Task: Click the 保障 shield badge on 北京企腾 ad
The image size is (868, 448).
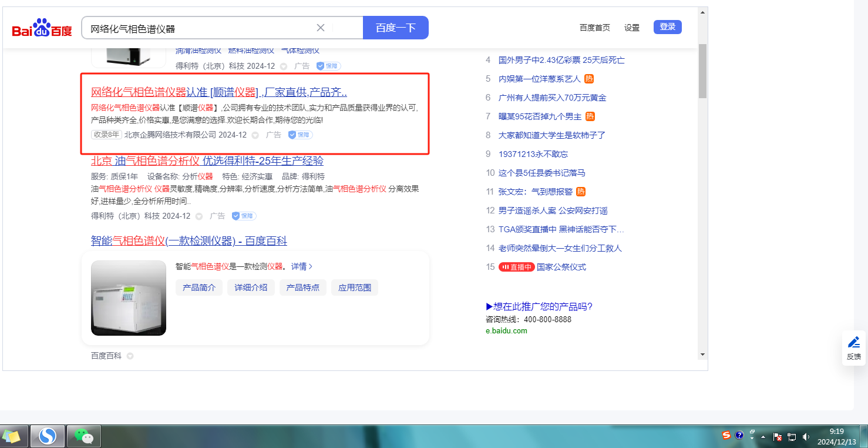Action: click(x=300, y=135)
